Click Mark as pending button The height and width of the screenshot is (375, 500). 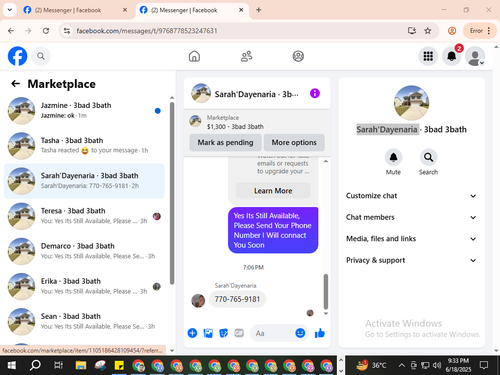[x=225, y=143]
